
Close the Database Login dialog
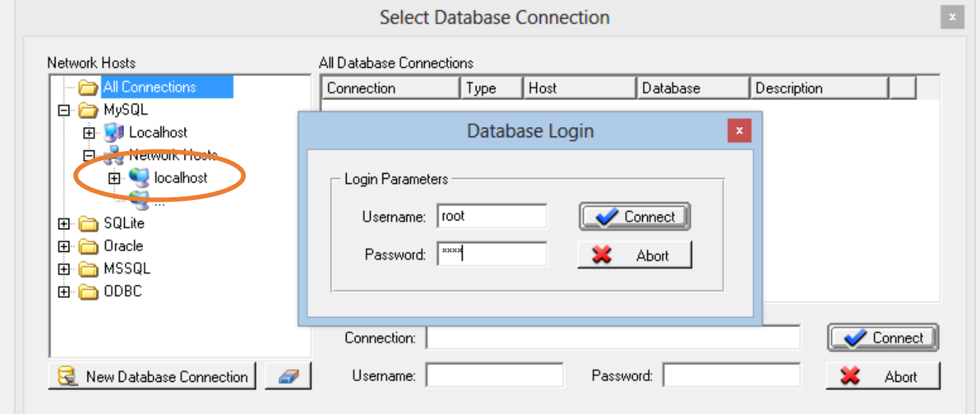click(739, 131)
